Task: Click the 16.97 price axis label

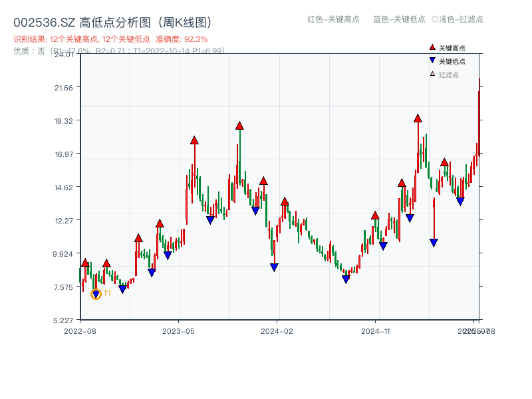Action: click(x=64, y=154)
